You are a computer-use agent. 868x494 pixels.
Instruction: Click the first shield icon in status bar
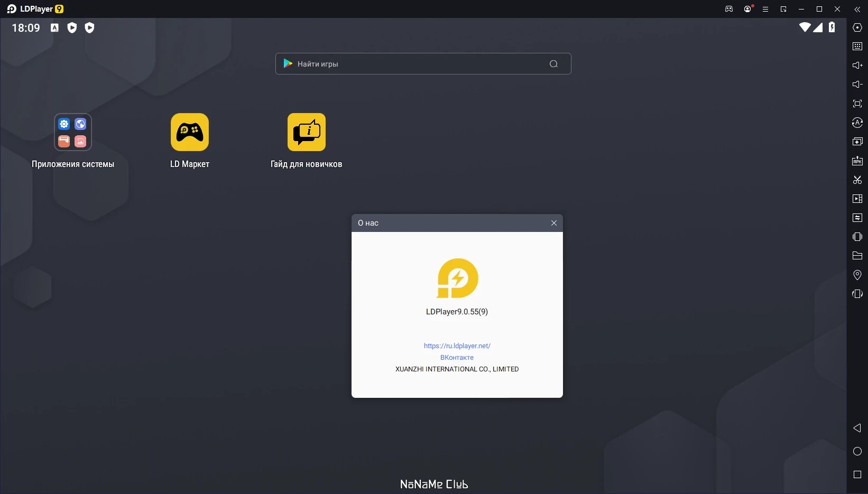click(x=72, y=28)
